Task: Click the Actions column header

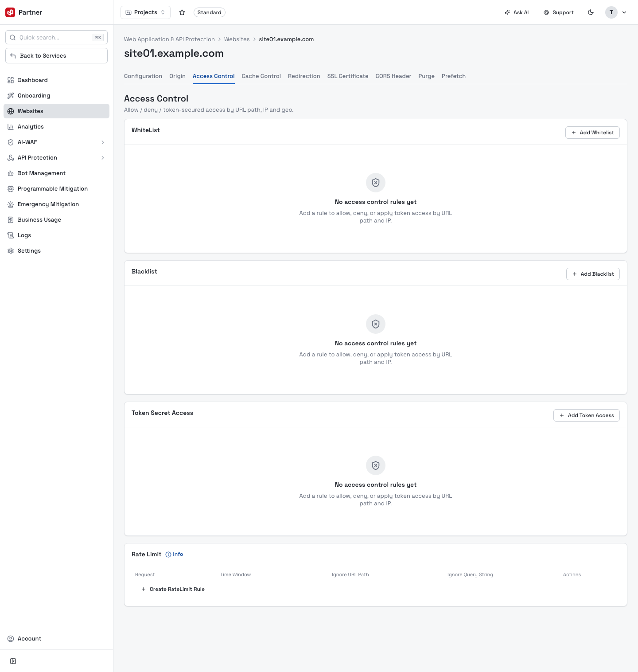Action: click(572, 574)
